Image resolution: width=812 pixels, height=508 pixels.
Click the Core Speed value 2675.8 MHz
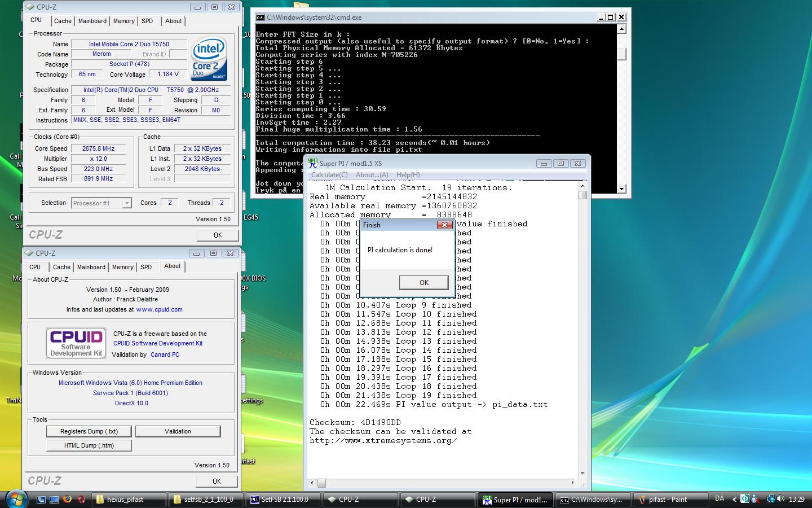[98, 148]
